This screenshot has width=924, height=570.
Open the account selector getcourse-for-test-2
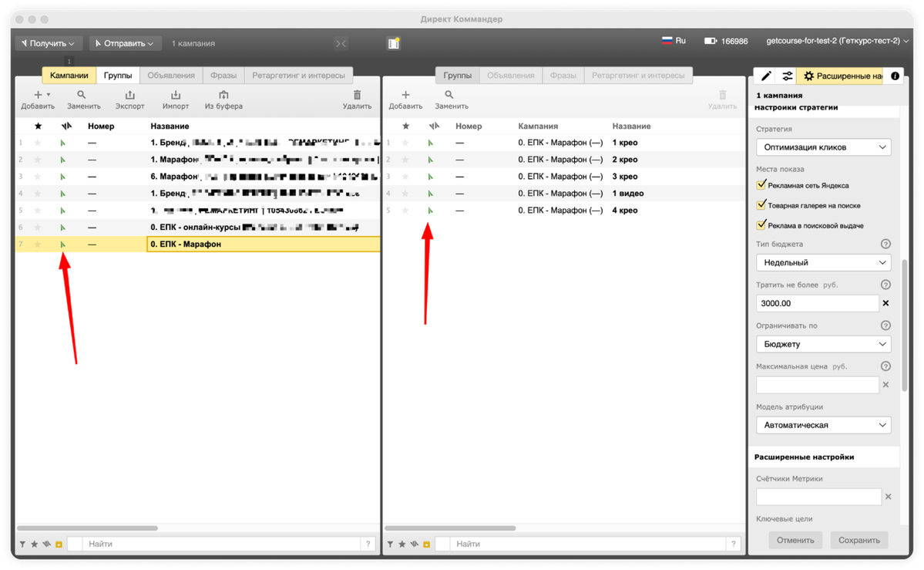837,41
